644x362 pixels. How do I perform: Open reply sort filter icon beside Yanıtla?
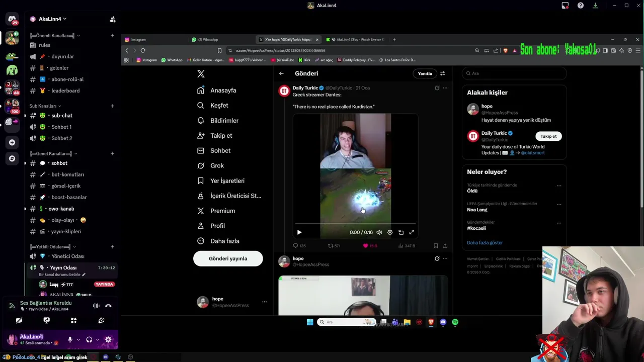(442, 73)
